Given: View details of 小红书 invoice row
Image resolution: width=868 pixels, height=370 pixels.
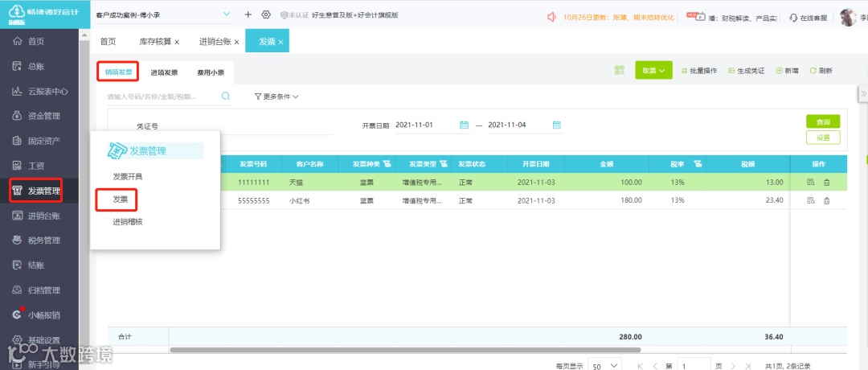Looking at the screenshot, I should click(810, 200).
